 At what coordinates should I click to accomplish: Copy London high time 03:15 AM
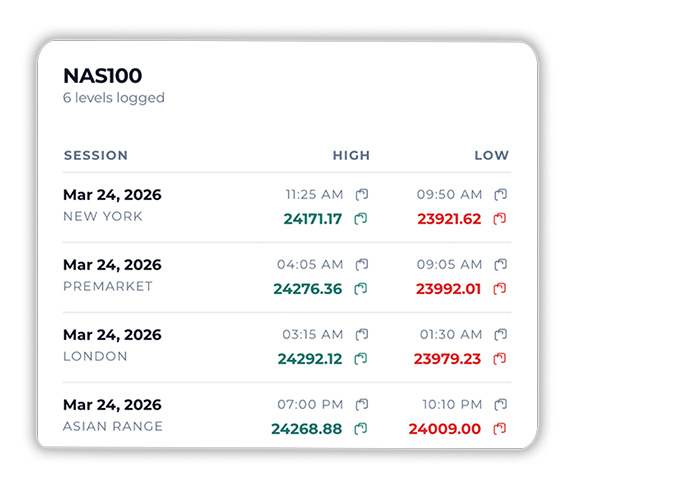click(x=362, y=335)
